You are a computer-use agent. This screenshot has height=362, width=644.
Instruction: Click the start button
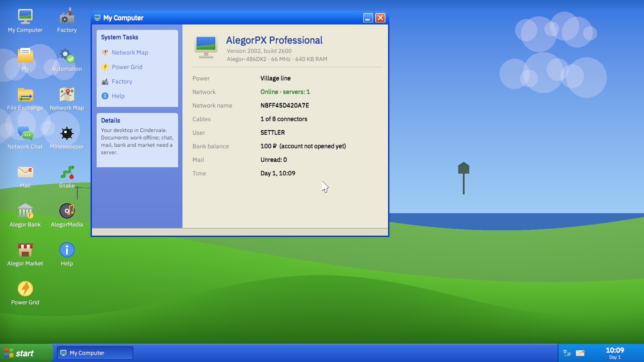tap(26, 353)
